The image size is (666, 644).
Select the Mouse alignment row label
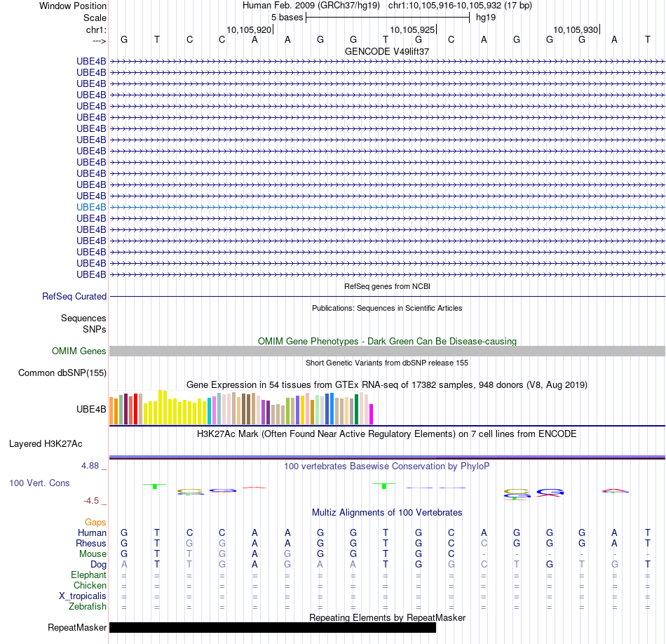click(x=93, y=554)
